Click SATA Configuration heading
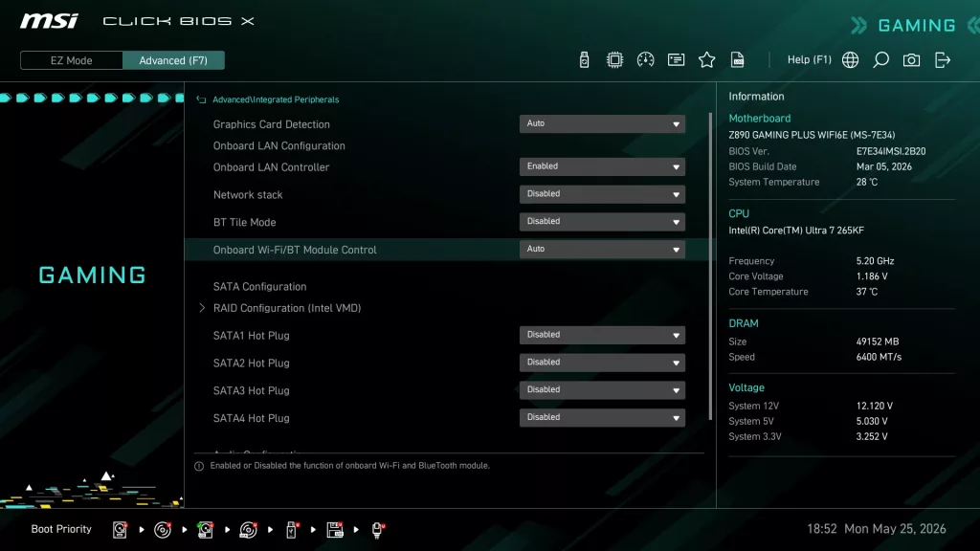The width and height of the screenshot is (980, 551). coord(259,287)
